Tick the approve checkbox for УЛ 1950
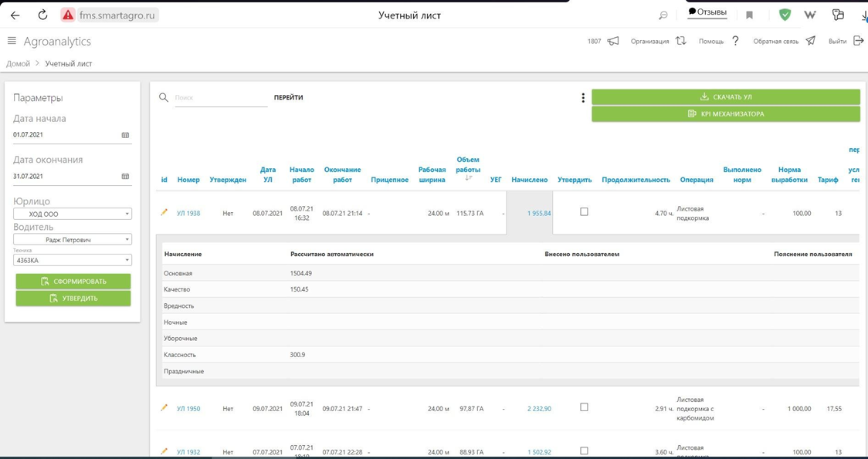The width and height of the screenshot is (868, 459). [x=584, y=407]
